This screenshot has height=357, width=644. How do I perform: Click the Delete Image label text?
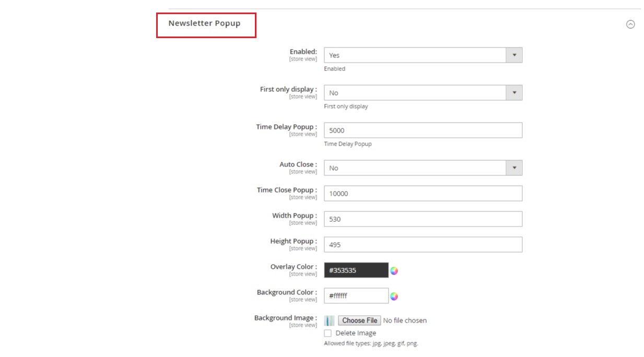[x=356, y=333]
